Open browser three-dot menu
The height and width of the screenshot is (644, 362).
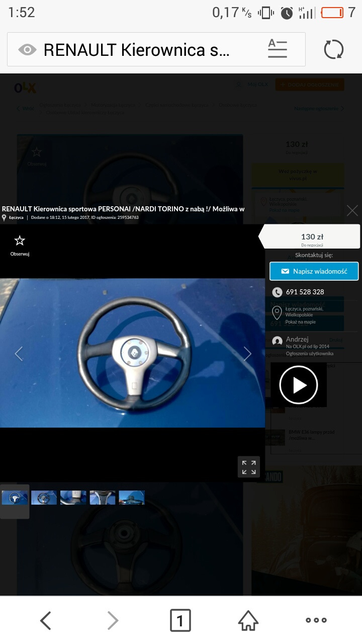point(316,620)
